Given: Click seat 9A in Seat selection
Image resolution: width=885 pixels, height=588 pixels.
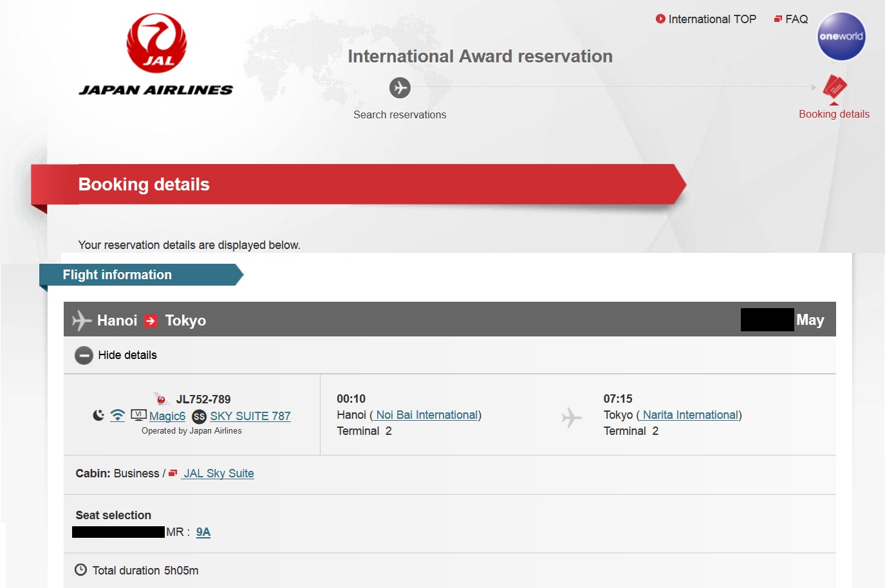Looking at the screenshot, I should (203, 532).
